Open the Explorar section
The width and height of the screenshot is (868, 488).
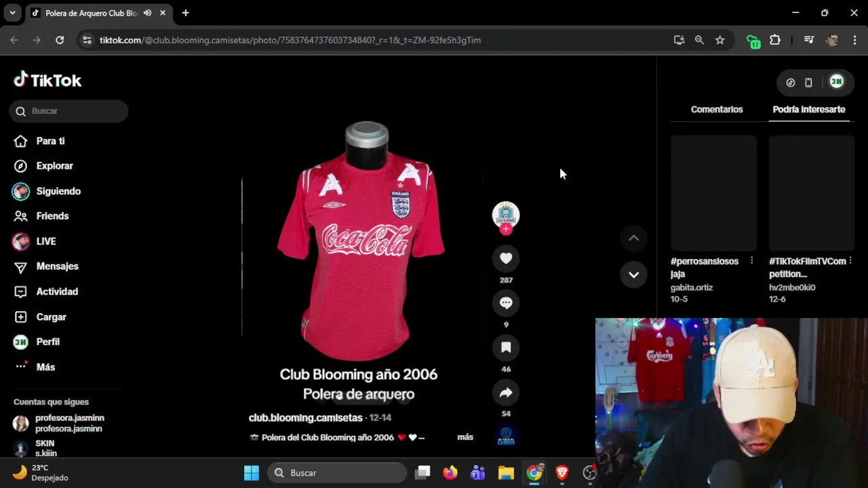[x=43, y=166]
